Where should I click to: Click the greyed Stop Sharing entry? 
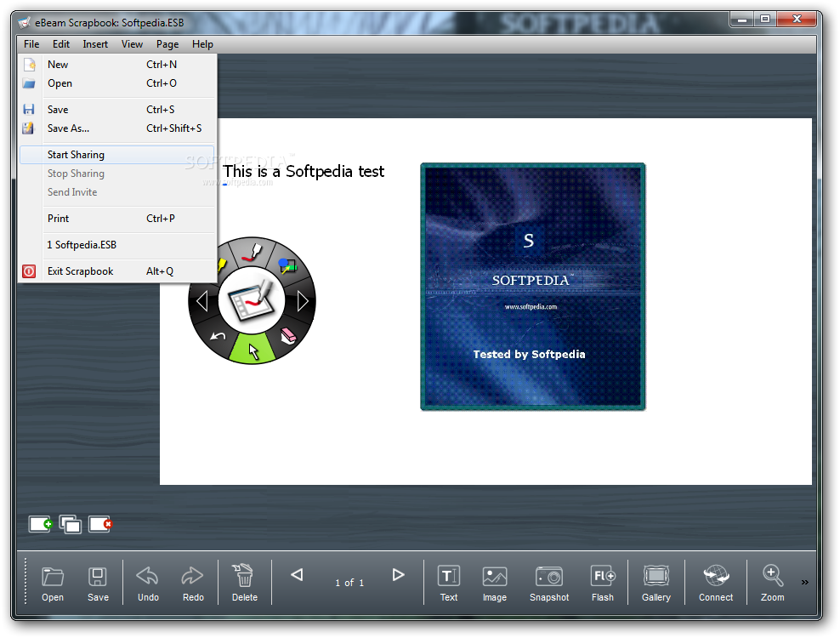[116, 174]
